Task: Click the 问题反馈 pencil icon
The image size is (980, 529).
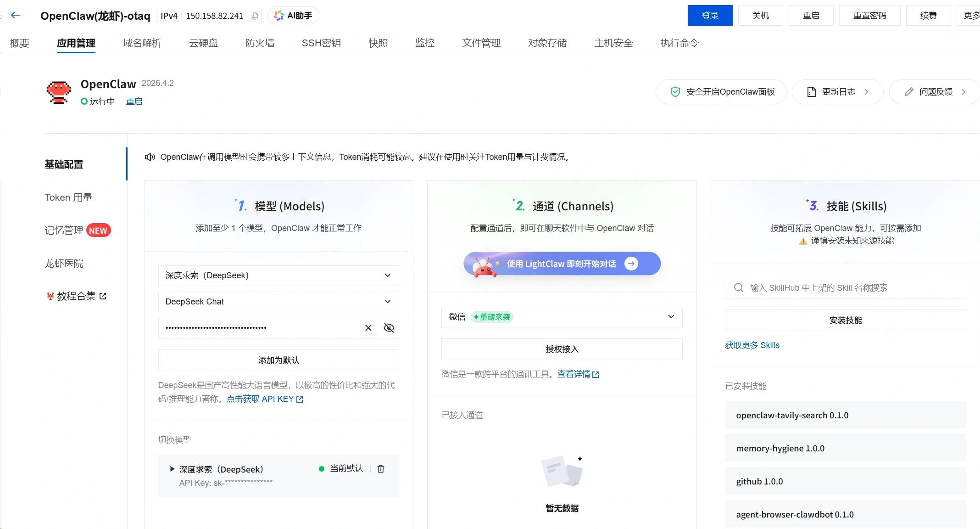Action: [908, 92]
